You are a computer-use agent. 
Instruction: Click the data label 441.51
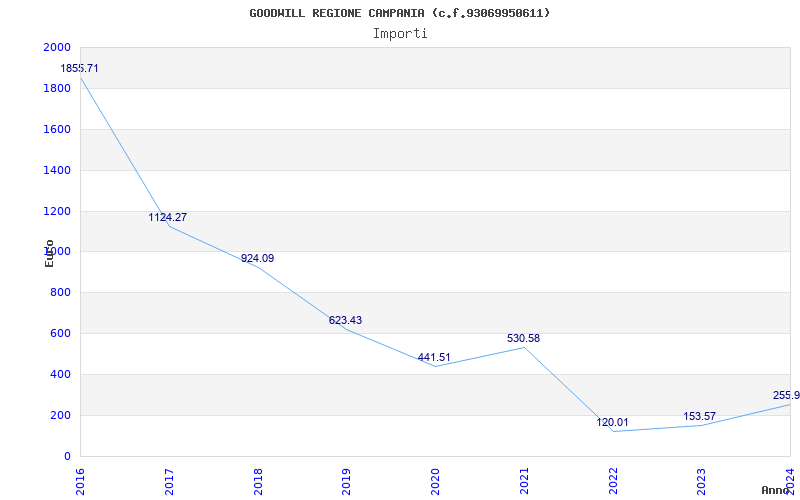point(434,358)
